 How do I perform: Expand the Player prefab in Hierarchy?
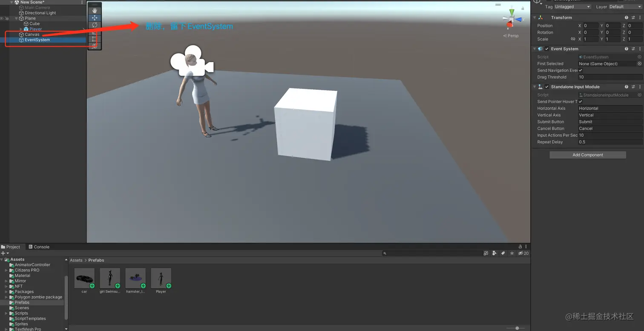[21, 29]
